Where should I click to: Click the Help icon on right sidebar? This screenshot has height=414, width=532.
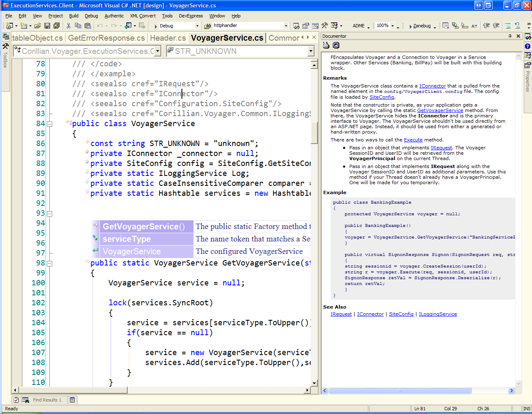[x=527, y=46]
